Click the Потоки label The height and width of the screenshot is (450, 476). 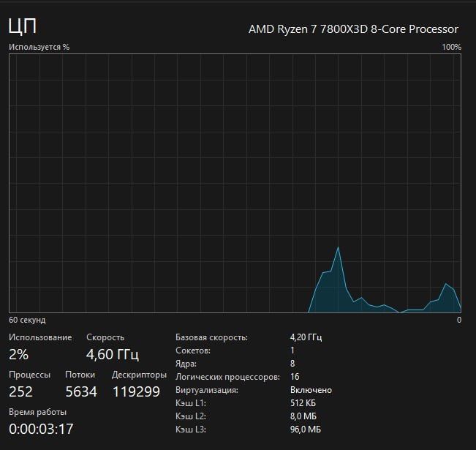tap(80, 375)
